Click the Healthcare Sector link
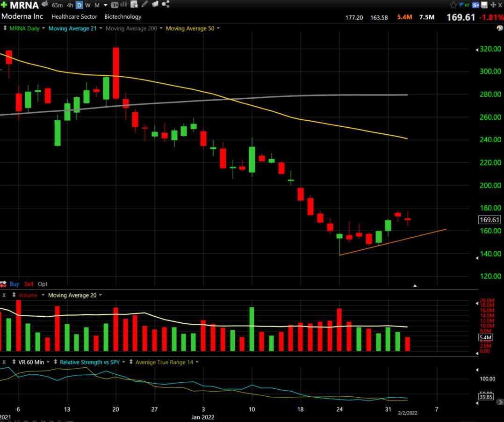Viewport: 504px width, 422px height. pos(74,17)
